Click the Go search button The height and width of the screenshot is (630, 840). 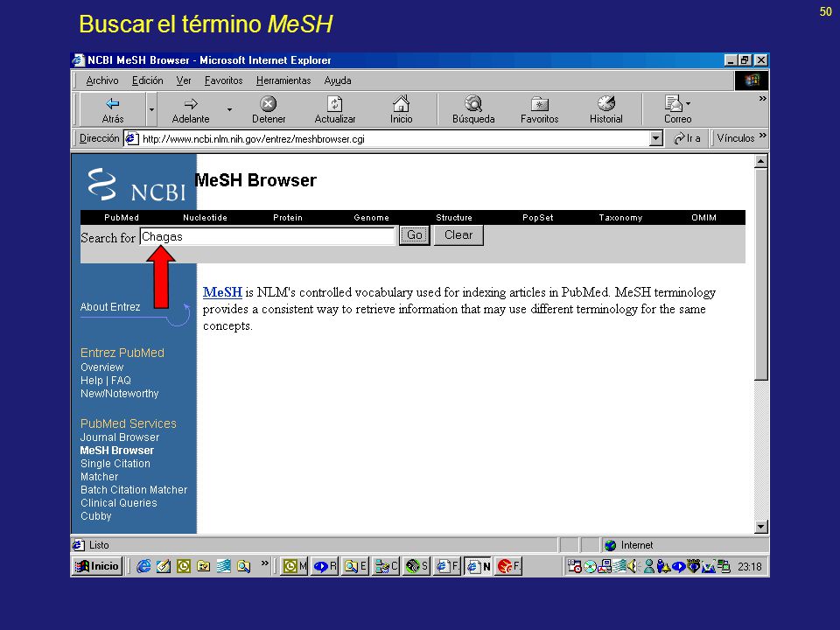[414, 235]
